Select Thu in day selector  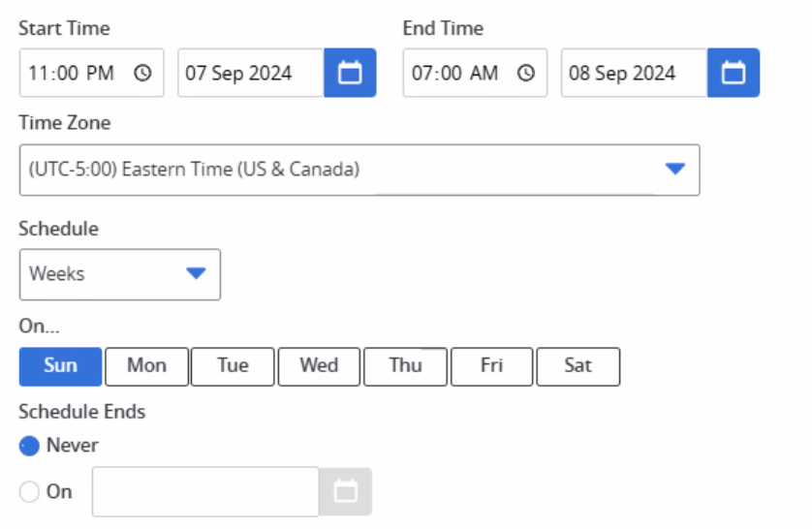pyautogui.click(x=405, y=366)
